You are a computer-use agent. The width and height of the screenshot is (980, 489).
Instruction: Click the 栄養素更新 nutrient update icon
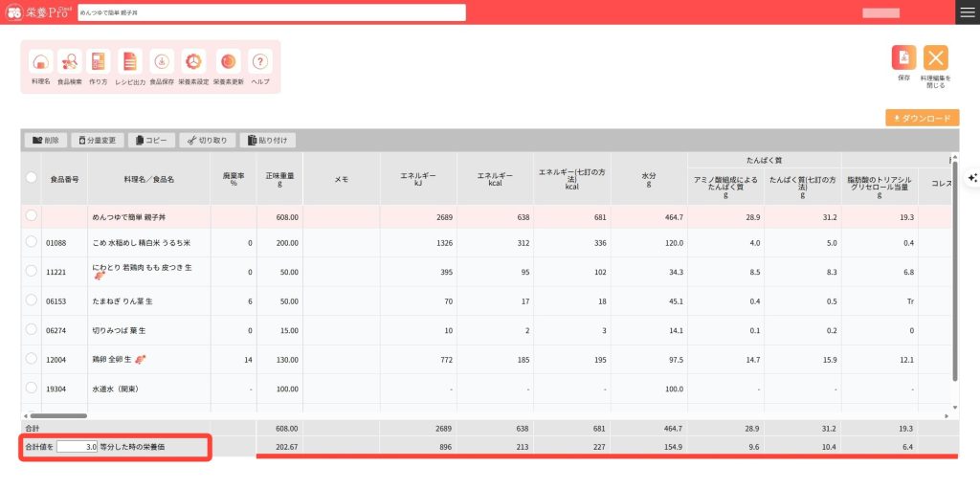[228, 62]
